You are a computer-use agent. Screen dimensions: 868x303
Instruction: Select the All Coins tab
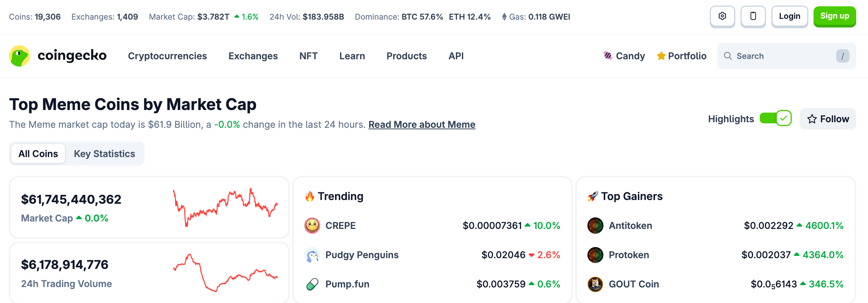pyautogui.click(x=38, y=154)
